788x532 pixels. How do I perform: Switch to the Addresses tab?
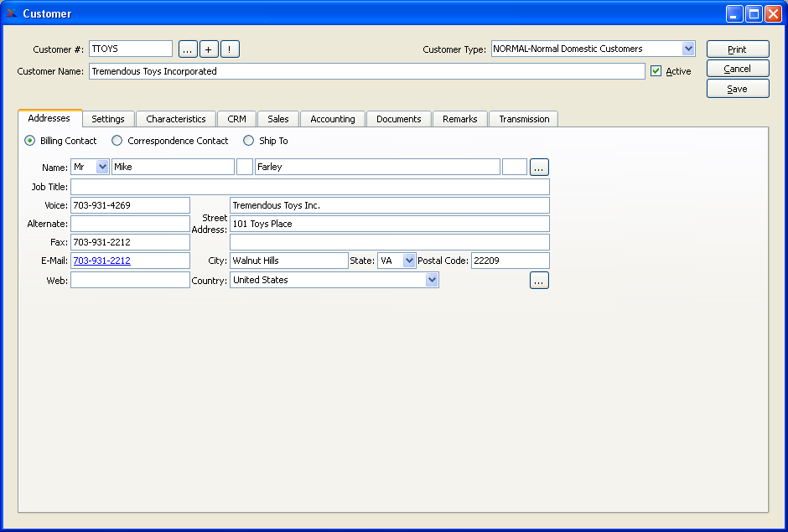pos(49,119)
